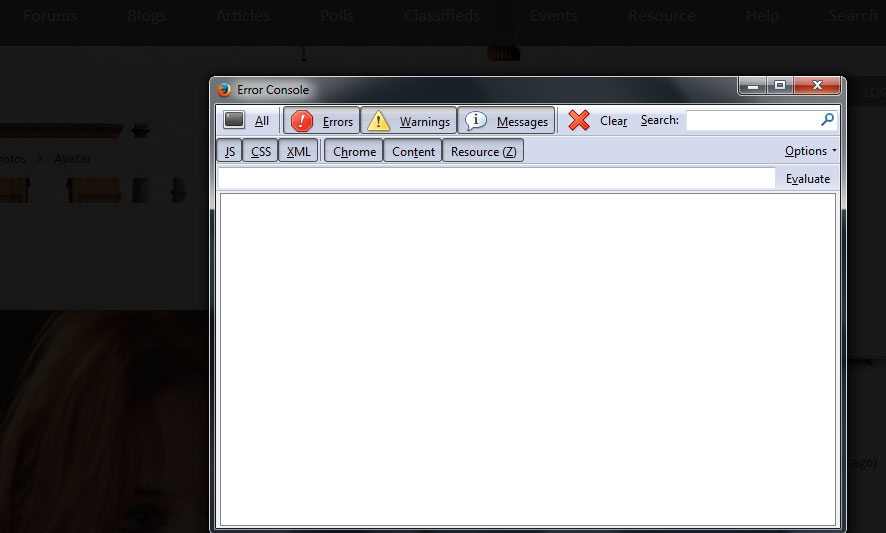Minimize the Error Console window
The height and width of the screenshot is (533, 886).
coord(752,85)
